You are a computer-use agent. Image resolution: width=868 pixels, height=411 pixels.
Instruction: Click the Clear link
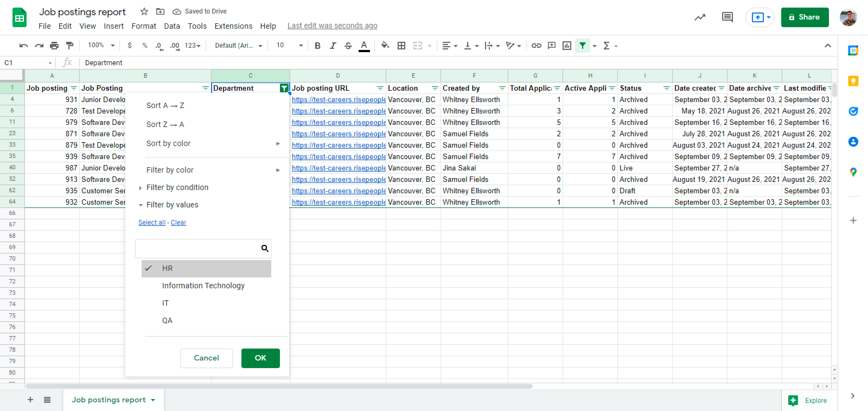click(178, 223)
